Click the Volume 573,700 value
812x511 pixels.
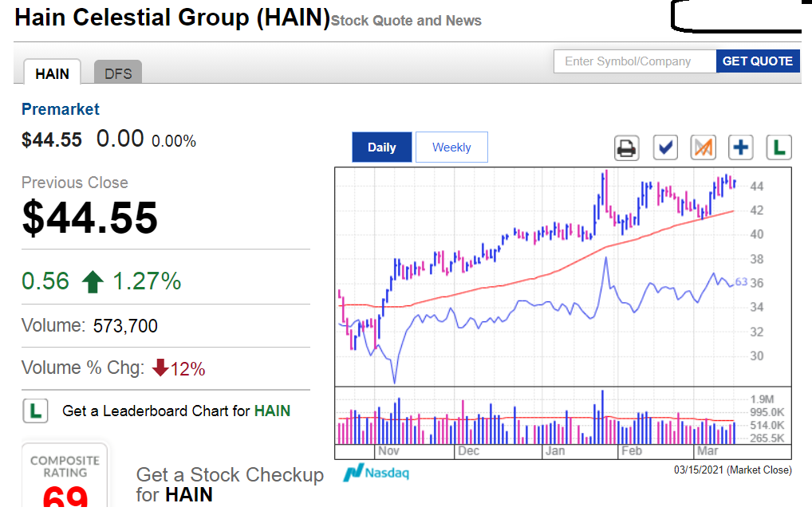(x=125, y=325)
